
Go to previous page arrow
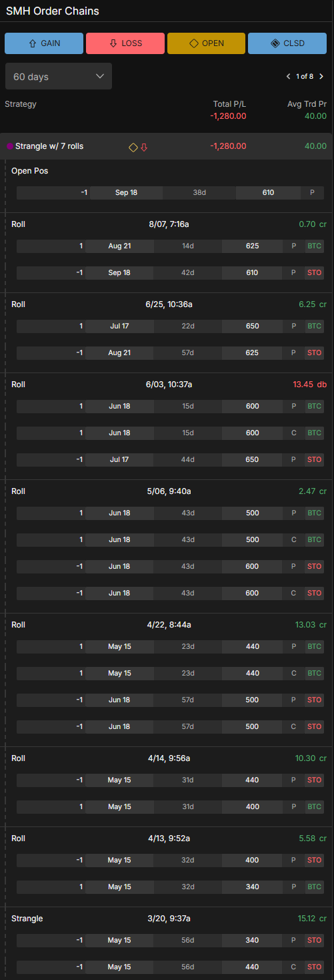[288, 77]
